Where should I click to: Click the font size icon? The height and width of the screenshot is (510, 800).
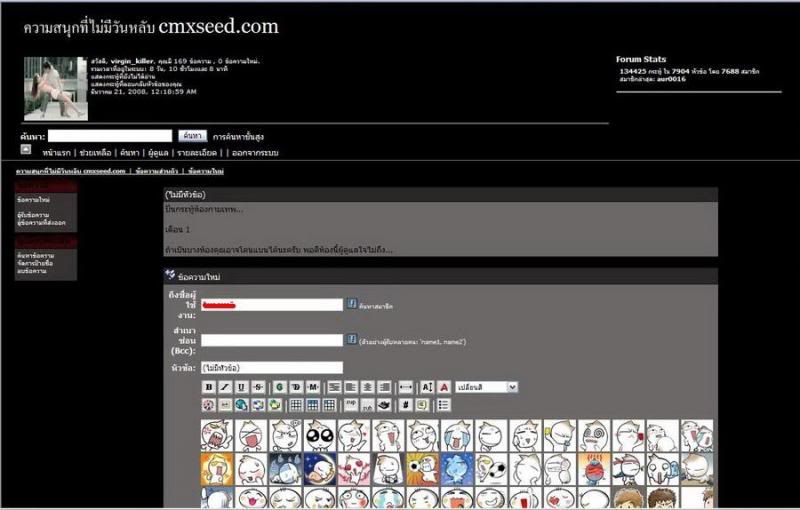(427, 387)
